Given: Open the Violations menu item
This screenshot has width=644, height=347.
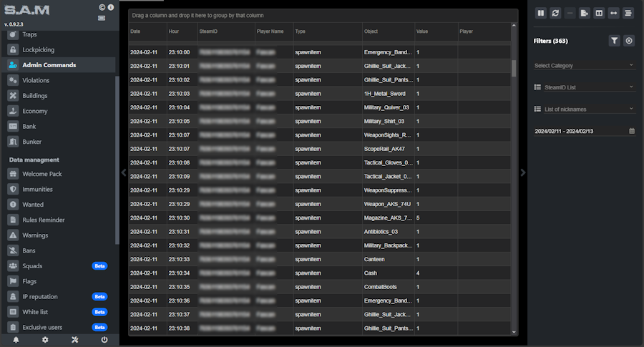Looking at the screenshot, I should click(x=36, y=80).
